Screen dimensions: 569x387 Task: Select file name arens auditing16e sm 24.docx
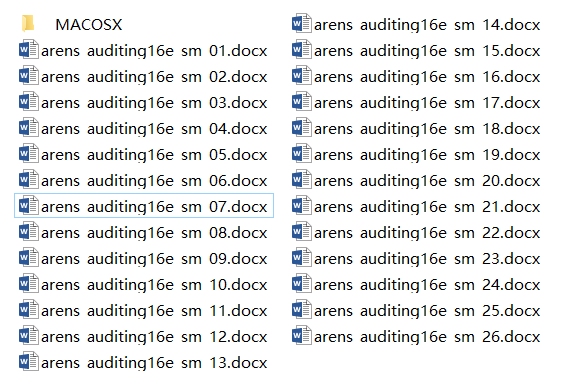tap(427, 285)
